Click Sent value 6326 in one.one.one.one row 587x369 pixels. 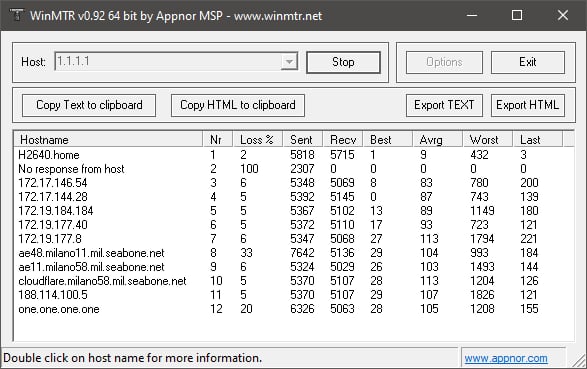(302, 309)
